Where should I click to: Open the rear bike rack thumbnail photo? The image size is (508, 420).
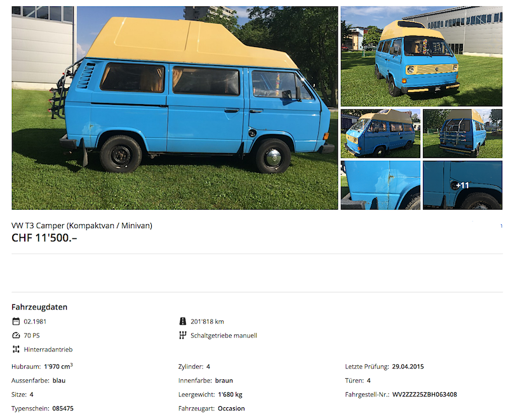coord(463,133)
